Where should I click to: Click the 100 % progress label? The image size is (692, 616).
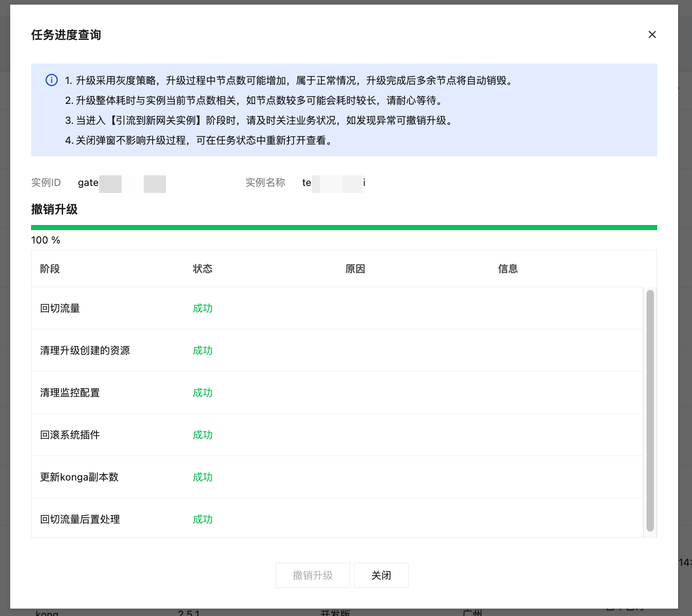[x=45, y=240]
